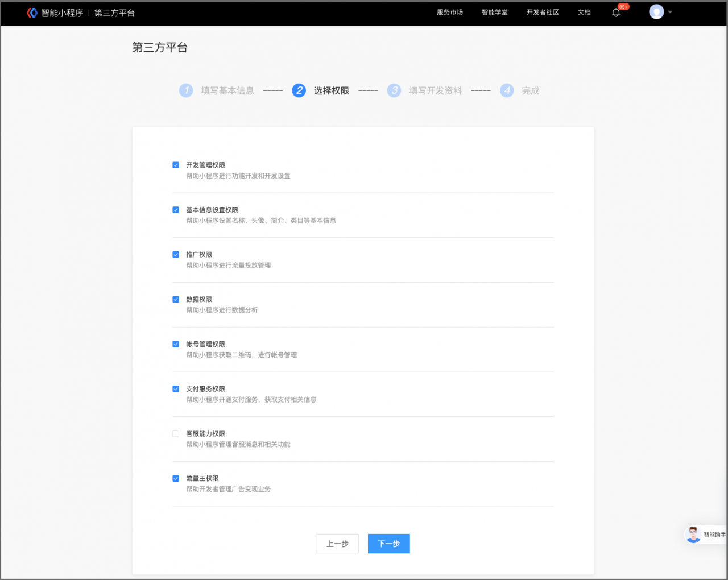Image resolution: width=728 pixels, height=580 pixels.
Task: Click description 帮助小程序进行数据分析
Action: [x=222, y=310]
